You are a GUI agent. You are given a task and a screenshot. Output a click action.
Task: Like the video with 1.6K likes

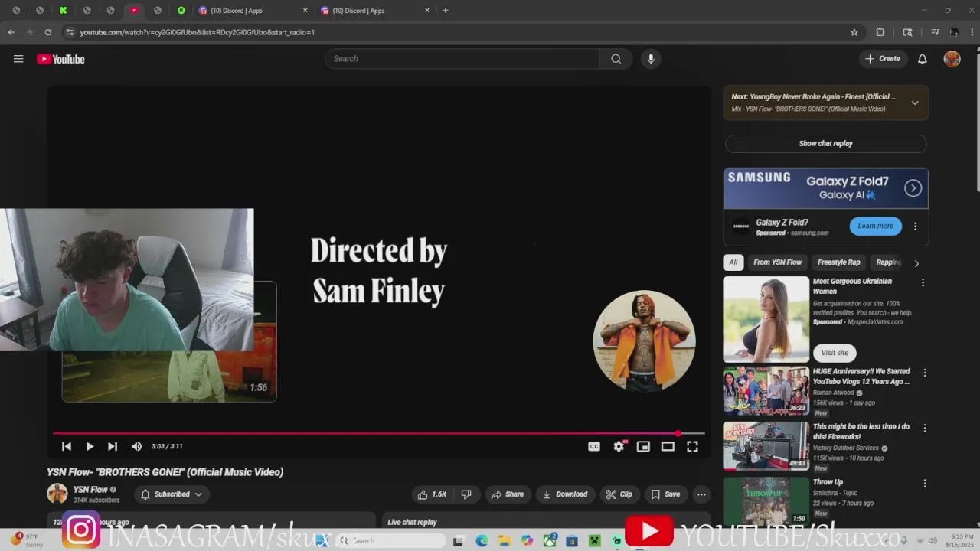432,494
